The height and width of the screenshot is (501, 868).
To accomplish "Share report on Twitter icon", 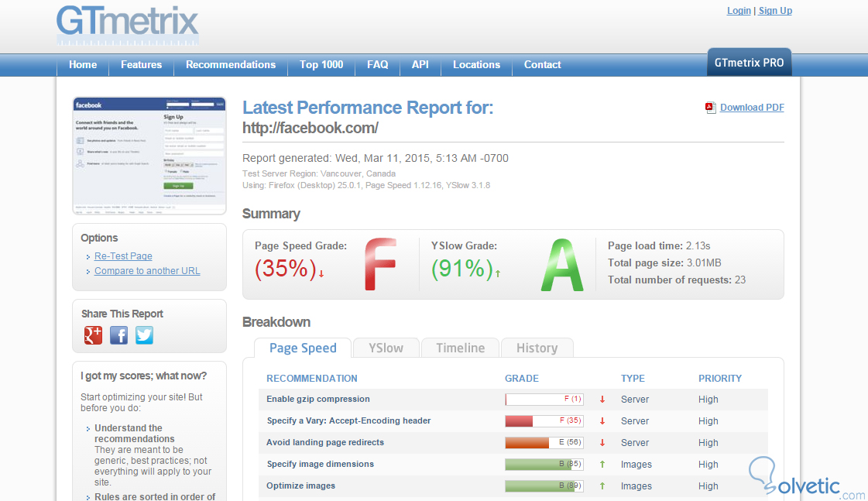I will [x=145, y=335].
